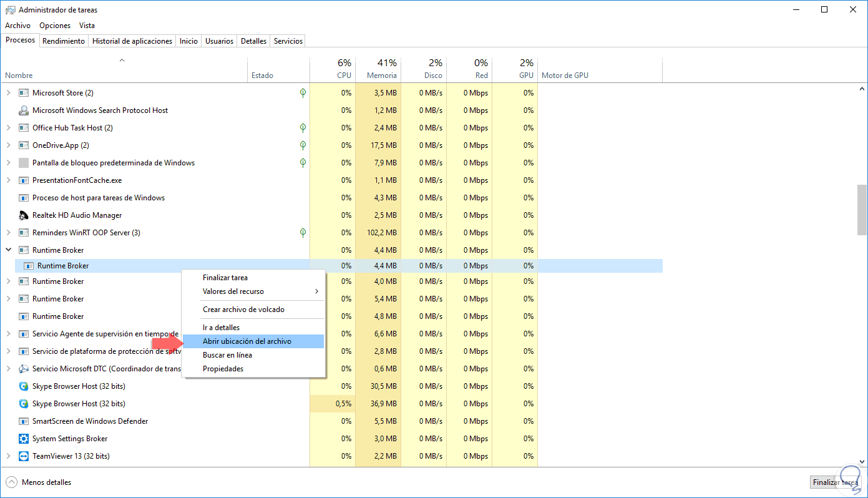
Task: Click the OneDrive.App process icon
Action: [x=24, y=145]
